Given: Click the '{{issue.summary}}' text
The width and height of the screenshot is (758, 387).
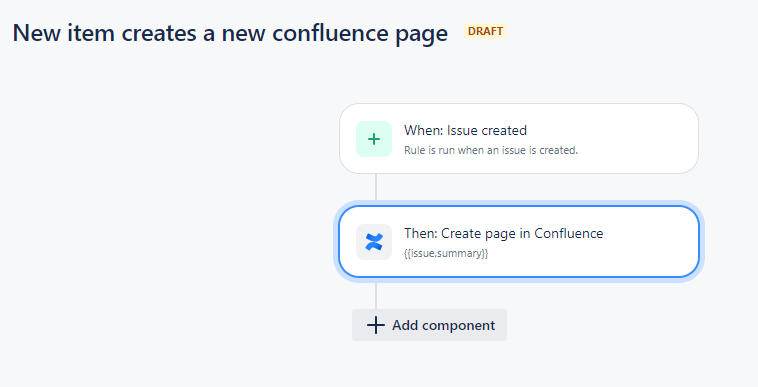Looking at the screenshot, I should pos(446,253).
